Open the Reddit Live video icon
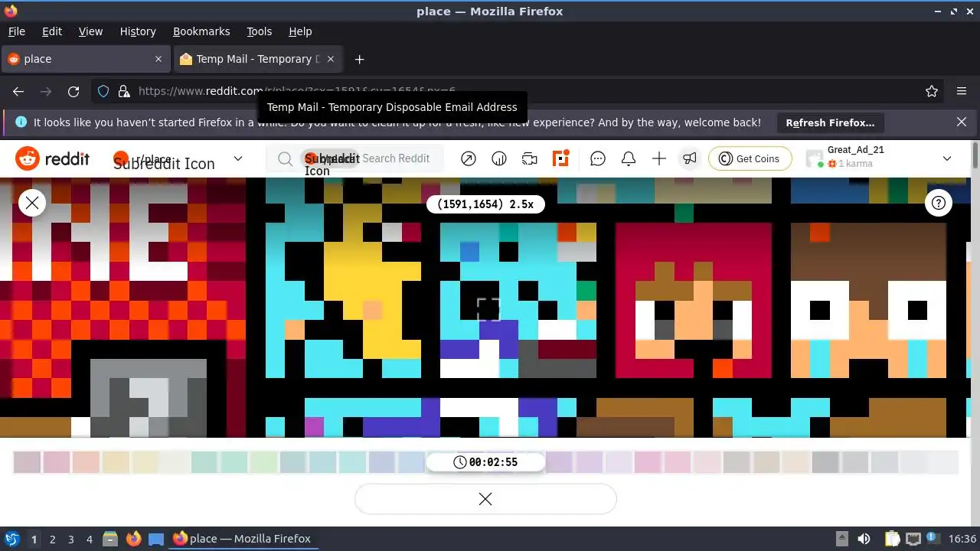Image resolution: width=980 pixels, height=551 pixels. click(x=530, y=158)
